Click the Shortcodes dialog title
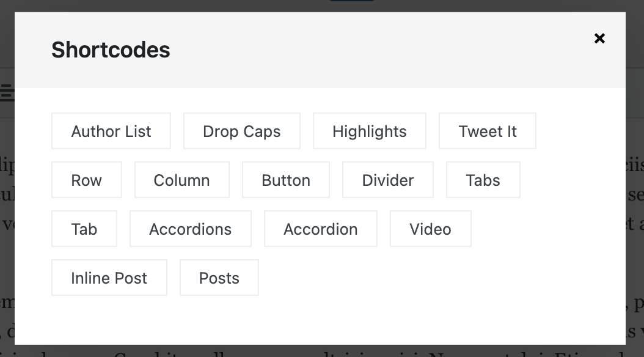This screenshot has height=357, width=644. coord(111,50)
